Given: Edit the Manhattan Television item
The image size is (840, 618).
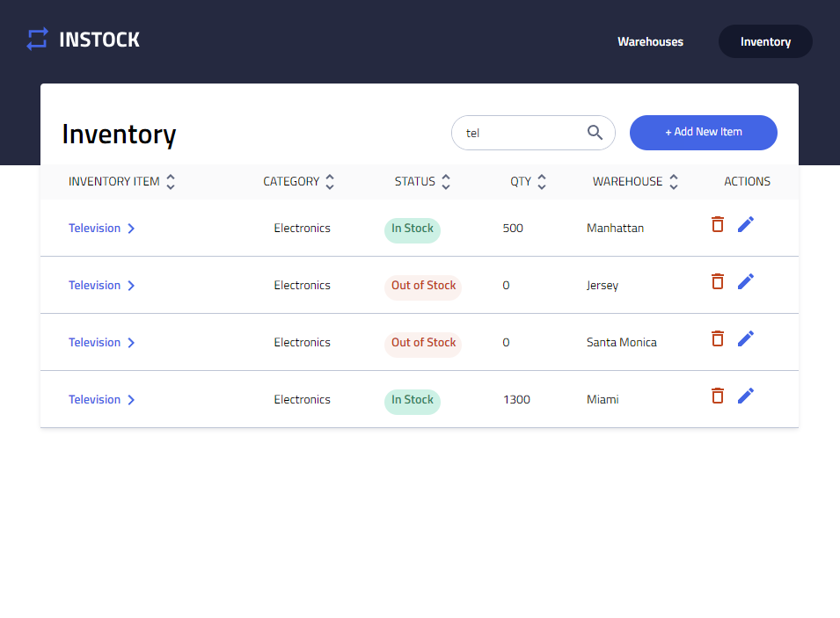Looking at the screenshot, I should tap(745, 224).
